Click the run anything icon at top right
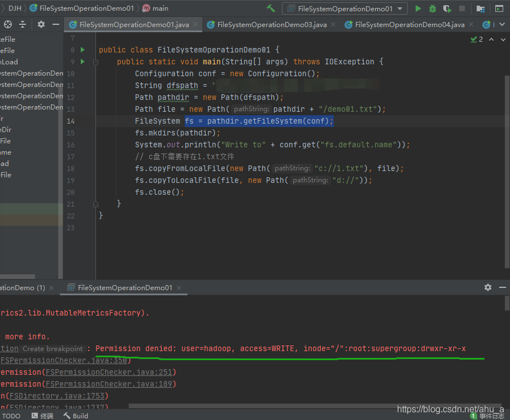Viewport: 510px width, 420px height. pyautogui.click(x=499, y=9)
